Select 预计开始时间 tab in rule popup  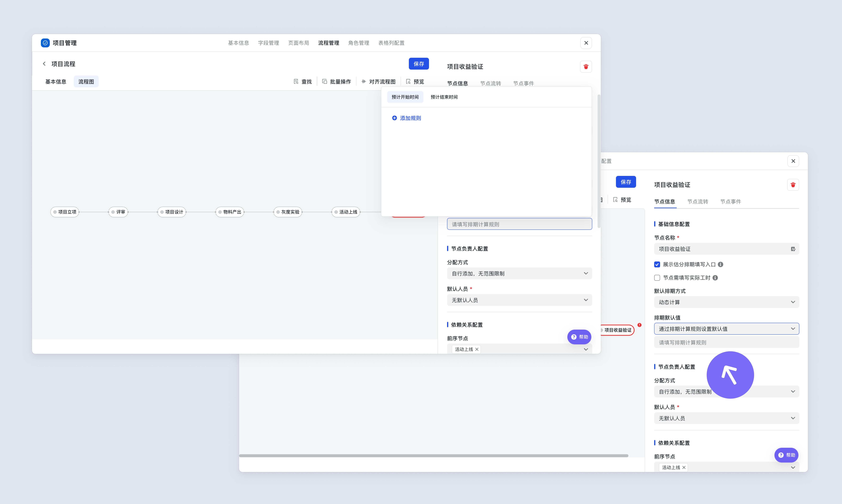[x=405, y=97]
